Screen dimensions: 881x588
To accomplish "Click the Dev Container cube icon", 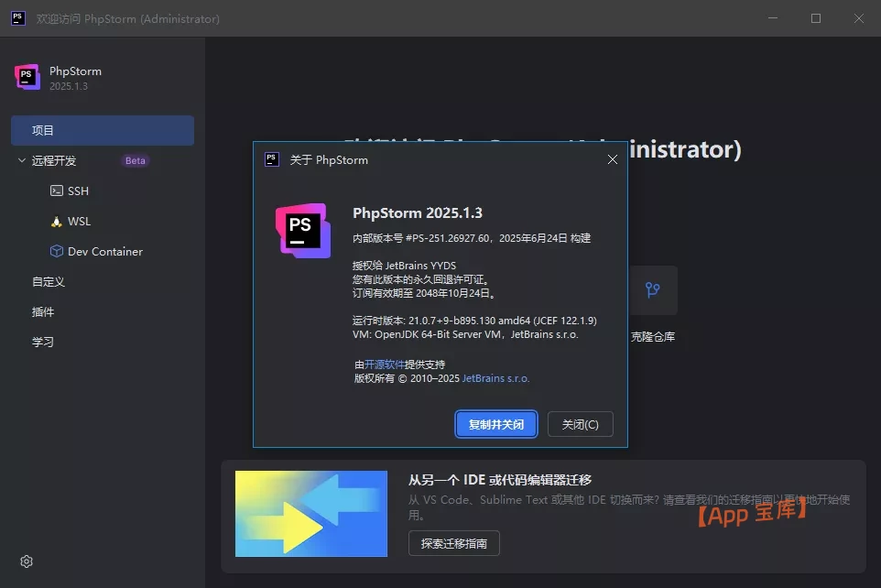I will tap(57, 251).
